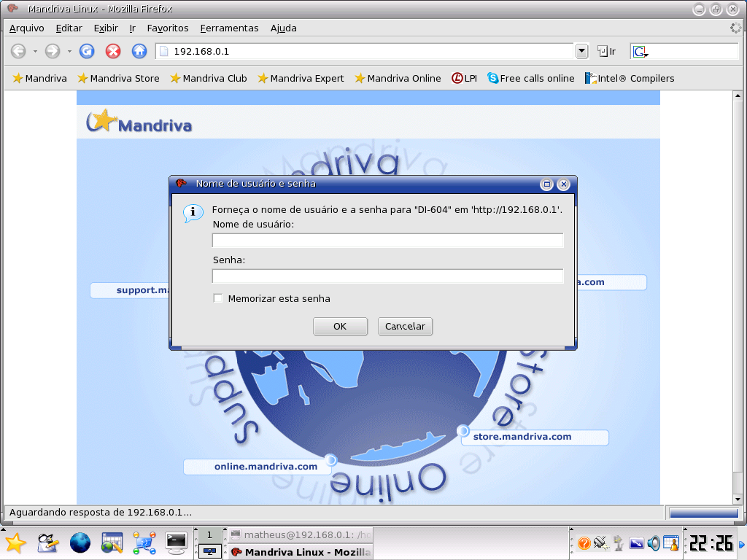Select the Mandriva Linux - Mozilla taskbar entry
The image size is (747, 560).
click(x=301, y=552)
